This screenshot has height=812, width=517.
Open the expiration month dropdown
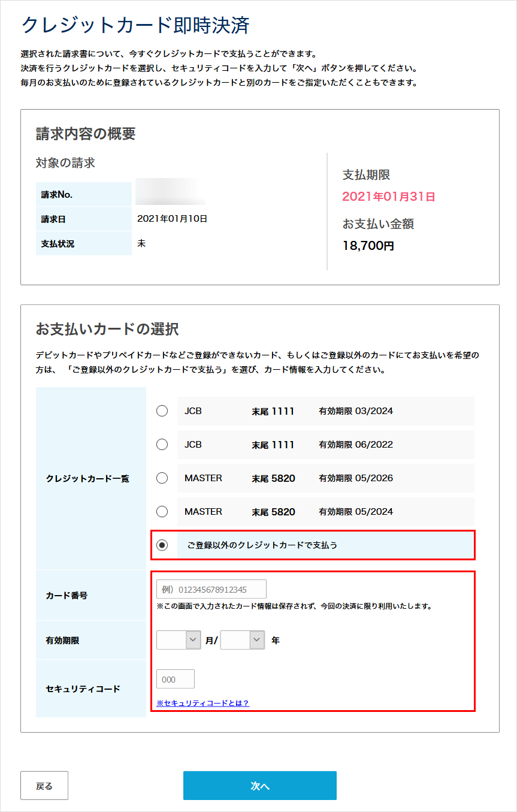(178, 639)
